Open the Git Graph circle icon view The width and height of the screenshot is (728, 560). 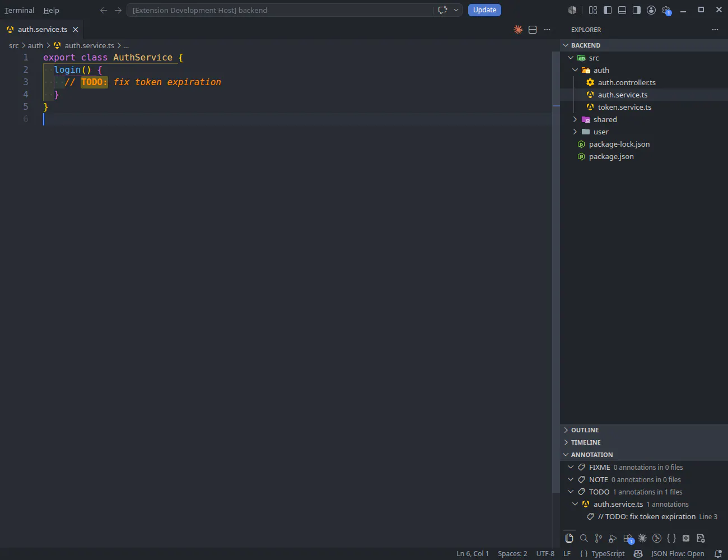click(x=657, y=538)
